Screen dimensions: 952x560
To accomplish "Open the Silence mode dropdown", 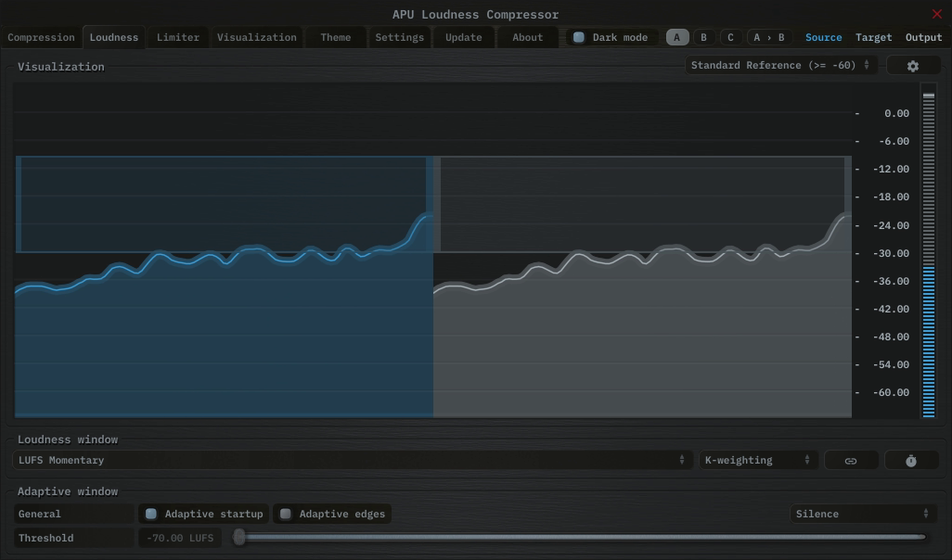I will coord(862,514).
